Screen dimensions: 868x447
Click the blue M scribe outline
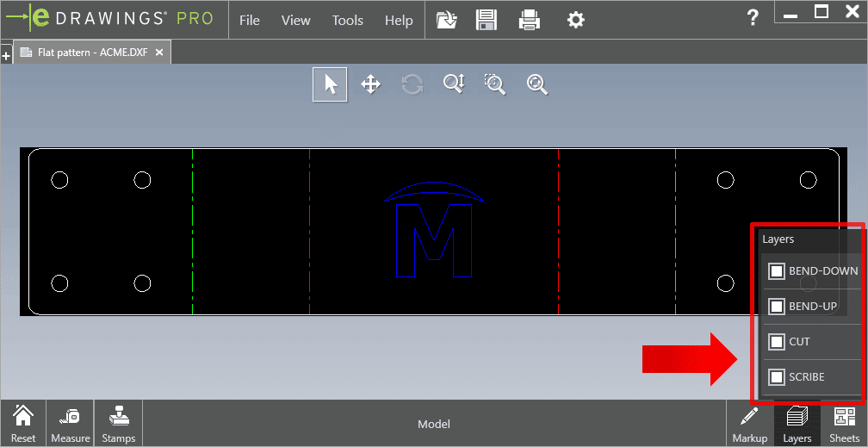(434, 240)
